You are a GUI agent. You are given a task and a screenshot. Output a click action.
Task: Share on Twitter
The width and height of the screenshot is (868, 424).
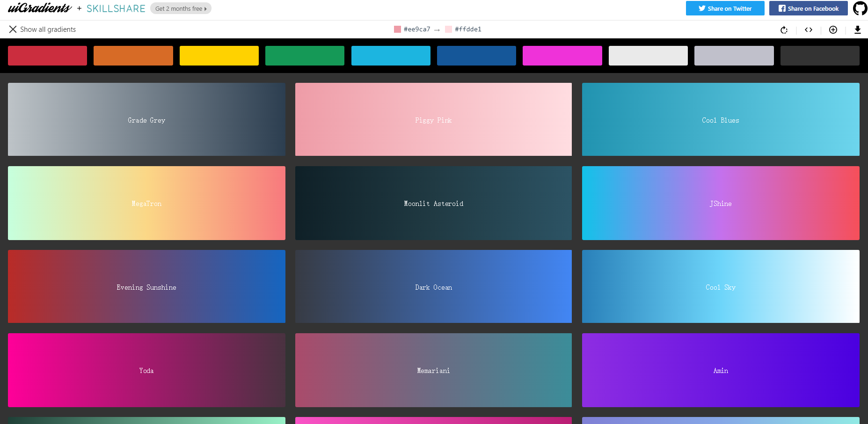point(725,8)
